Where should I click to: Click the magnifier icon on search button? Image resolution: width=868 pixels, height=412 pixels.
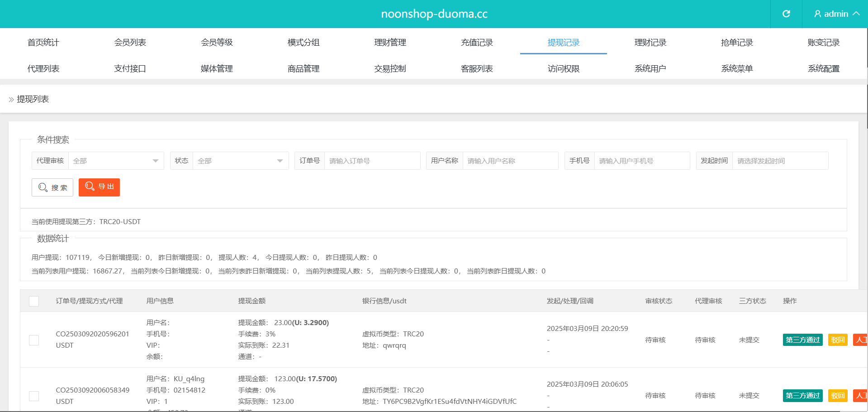click(43, 187)
